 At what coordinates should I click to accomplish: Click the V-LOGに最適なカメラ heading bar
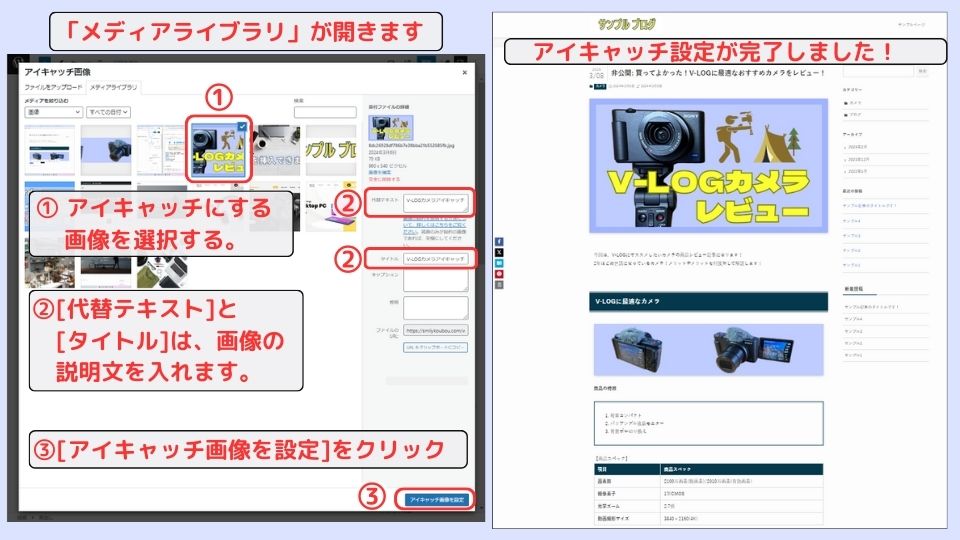click(708, 302)
